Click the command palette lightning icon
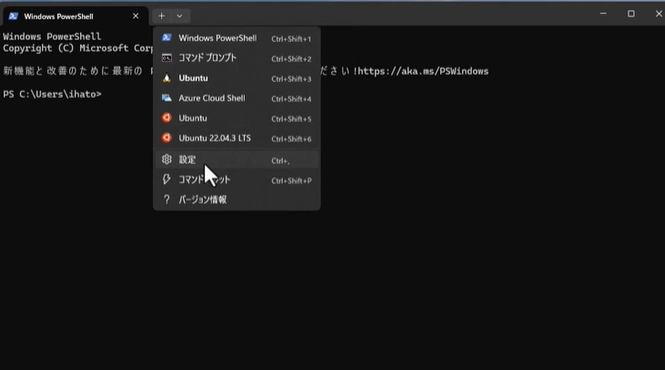Viewport: 665px width, 370px height. coord(167,179)
